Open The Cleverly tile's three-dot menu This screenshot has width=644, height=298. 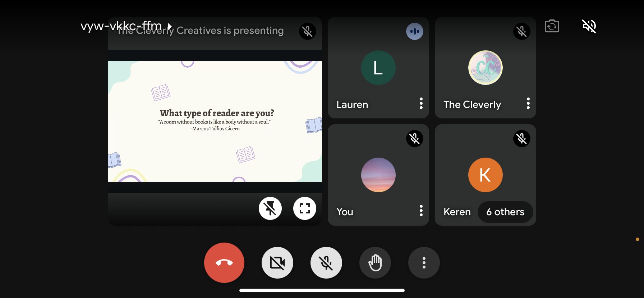pyautogui.click(x=528, y=104)
